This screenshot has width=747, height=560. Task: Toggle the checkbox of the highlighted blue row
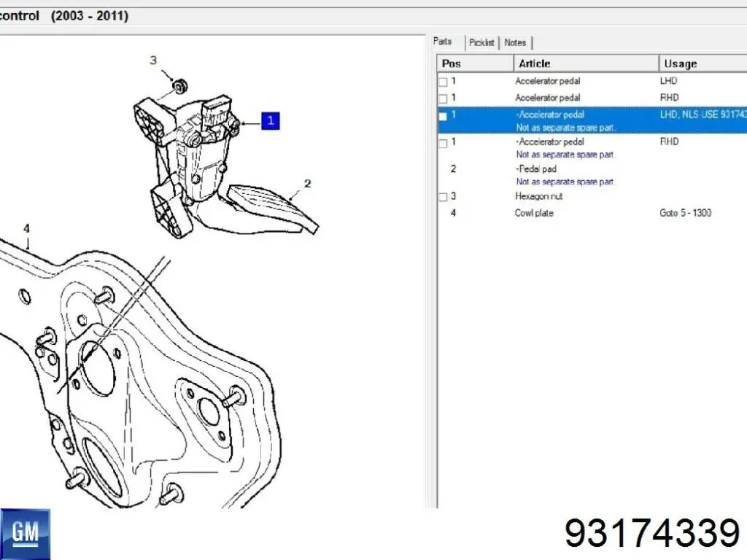[443, 115]
